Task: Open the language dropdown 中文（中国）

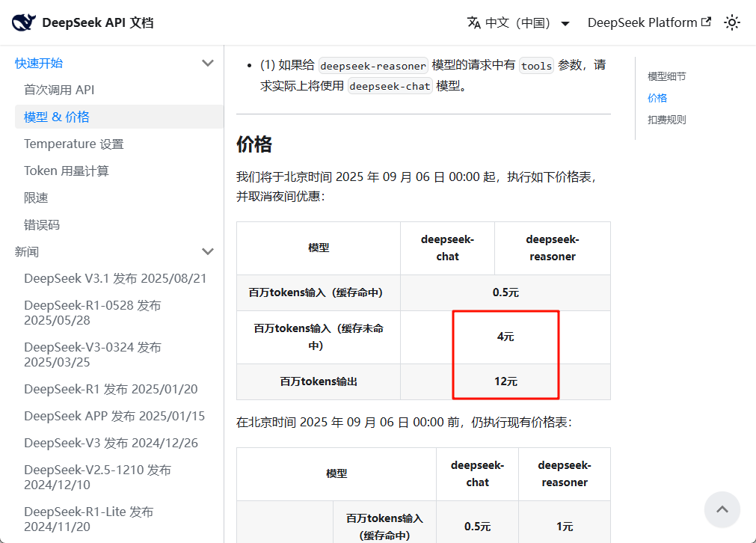Action: pos(518,22)
